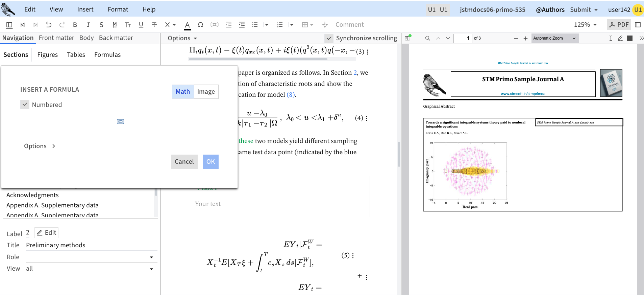Open the virtual keyboard icon in formula dialog

120,121
